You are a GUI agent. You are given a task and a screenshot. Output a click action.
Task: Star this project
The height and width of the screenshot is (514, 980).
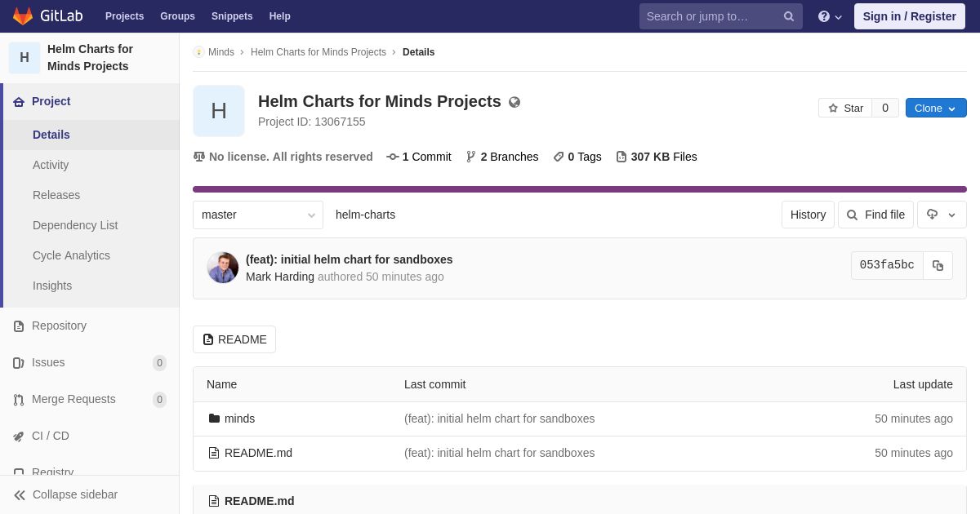click(845, 108)
